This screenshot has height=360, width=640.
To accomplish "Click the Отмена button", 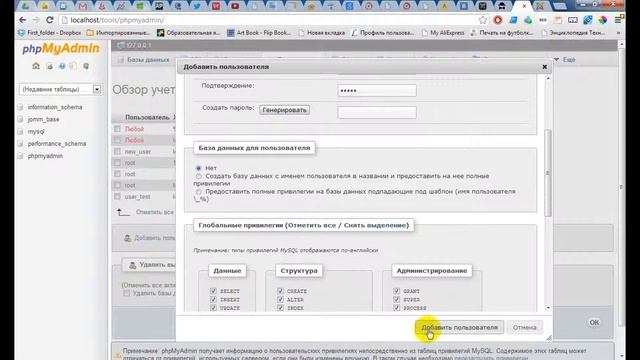I will tap(524, 327).
